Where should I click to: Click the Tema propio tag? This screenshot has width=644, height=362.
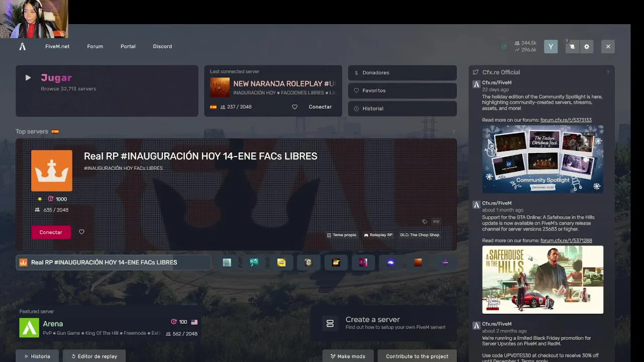click(342, 235)
